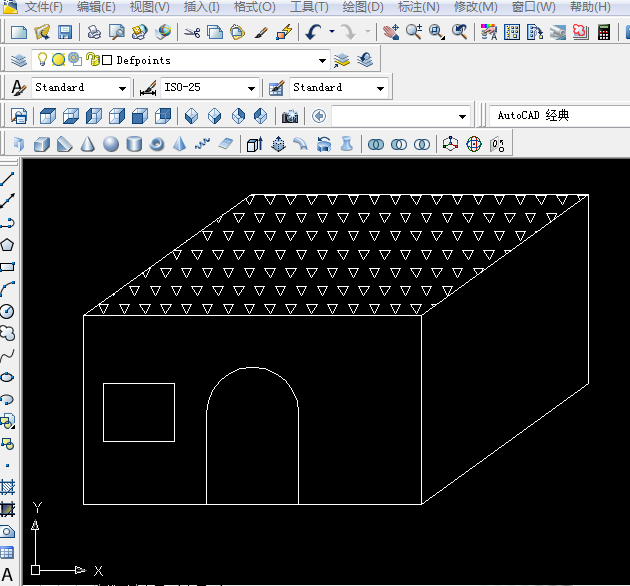Open Layer Properties Manager
Screen dimensions: 630x586
click(18, 60)
